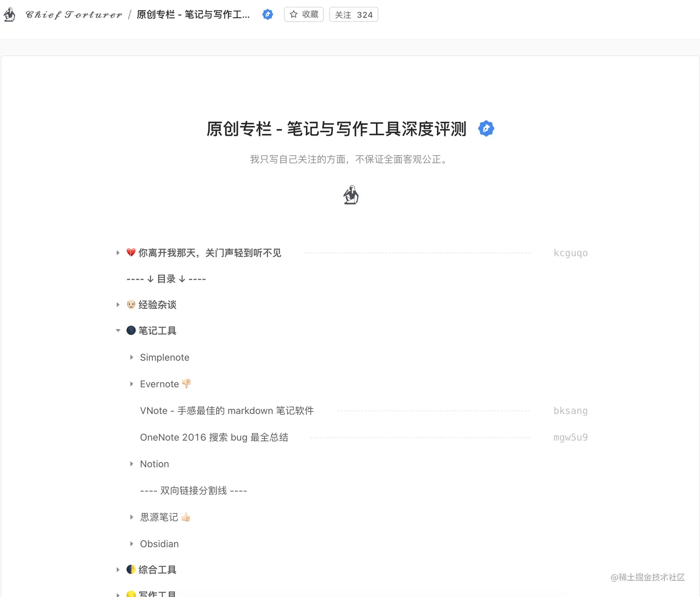Image resolution: width=700 pixels, height=597 pixels.
Task: Expand the Evernote item arrow
Action: 131,384
